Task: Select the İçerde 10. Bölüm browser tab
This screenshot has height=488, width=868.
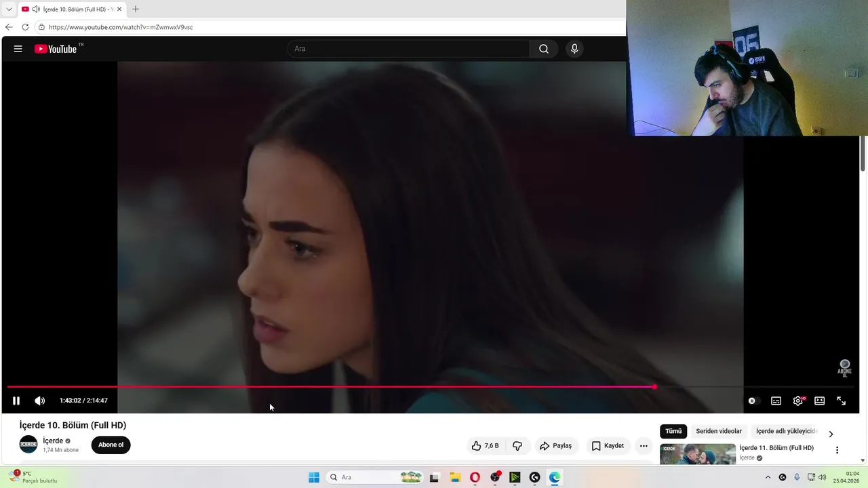Action: click(x=72, y=9)
